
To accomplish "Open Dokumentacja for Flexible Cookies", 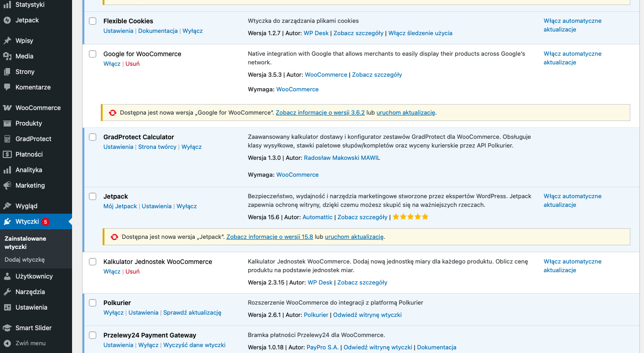I will 158,31.
